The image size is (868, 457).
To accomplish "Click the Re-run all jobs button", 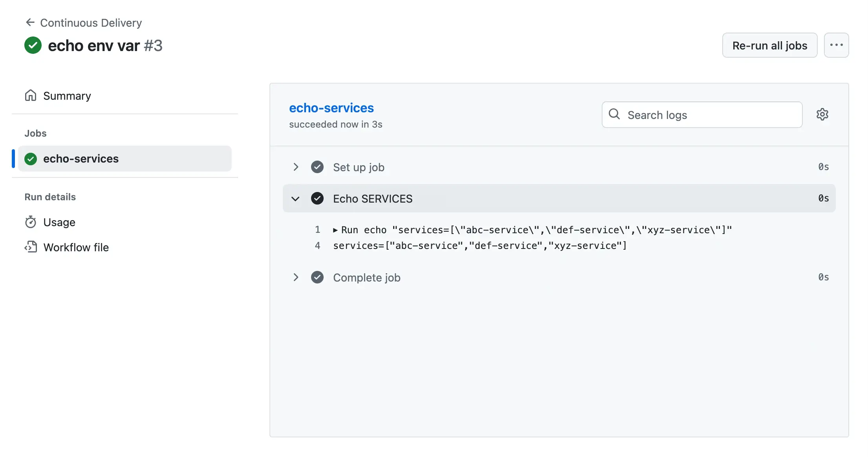I will (769, 45).
